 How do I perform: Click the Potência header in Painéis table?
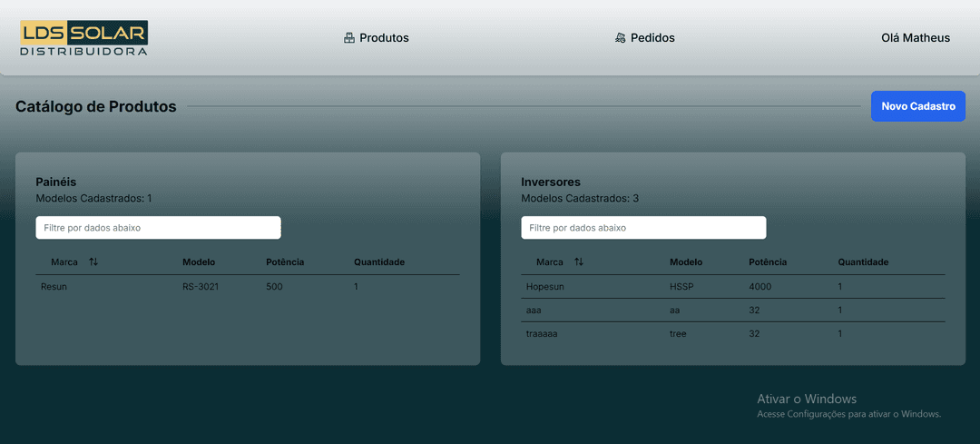coord(285,262)
